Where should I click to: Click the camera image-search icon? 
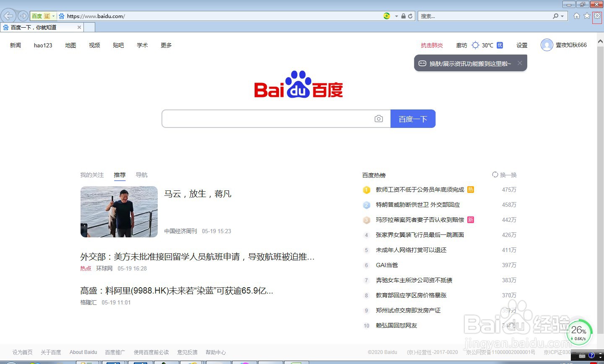coord(379,119)
